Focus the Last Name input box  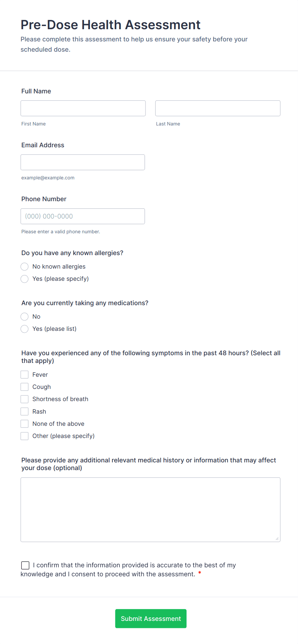(x=218, y=108)
